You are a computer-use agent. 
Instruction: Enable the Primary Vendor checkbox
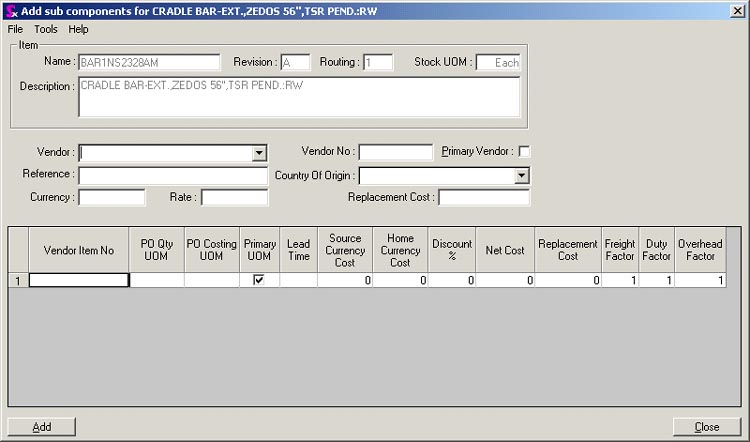(524, 151)
